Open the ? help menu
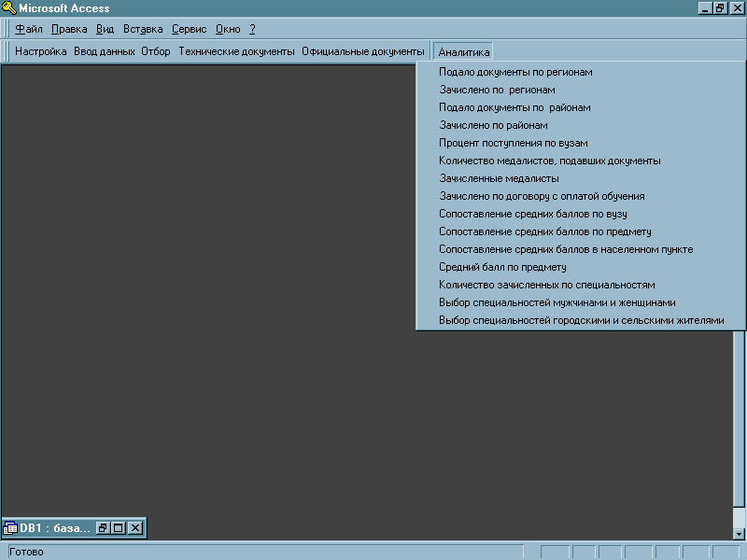This screenshot has height=560, width=747. coord(252,29)
